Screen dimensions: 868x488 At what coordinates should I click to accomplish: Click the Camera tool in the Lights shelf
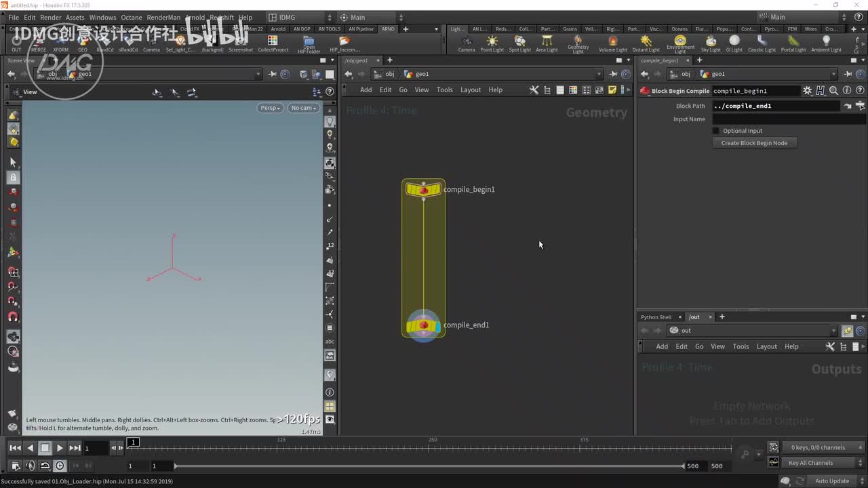(467, 43)
